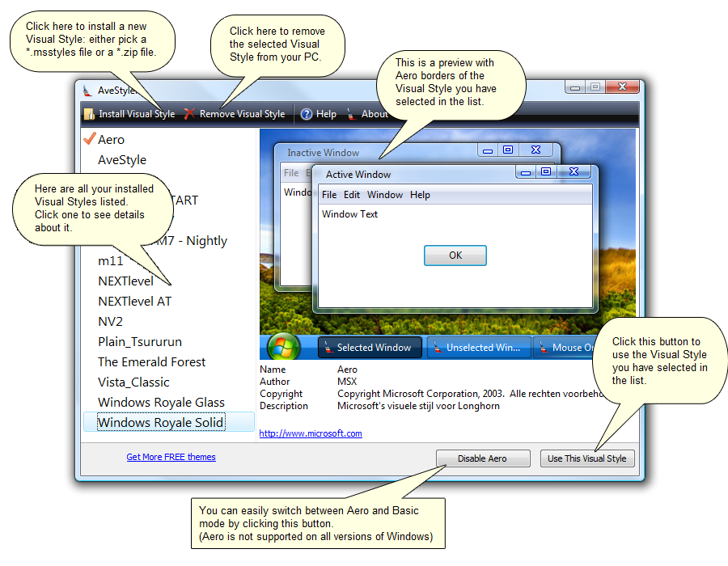728x566 pixels.
Task: Click Use This Visual Style button
Action: (x=587, y=458)
